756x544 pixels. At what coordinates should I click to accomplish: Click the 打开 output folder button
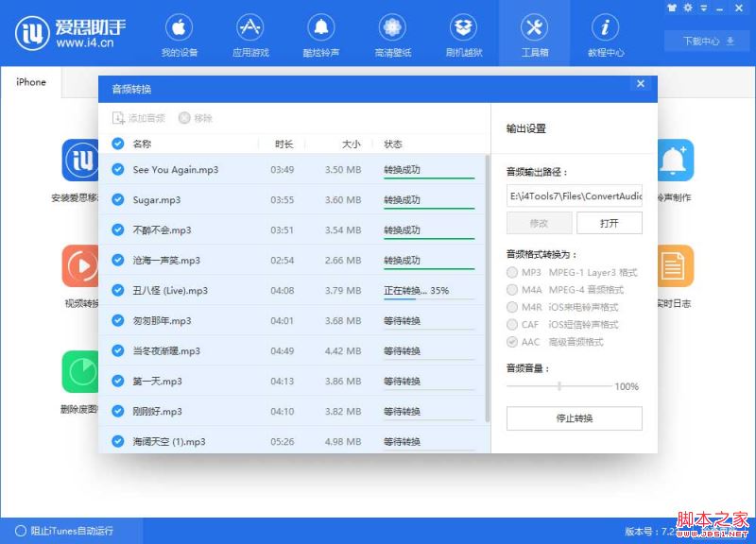[x=610, y=223]
